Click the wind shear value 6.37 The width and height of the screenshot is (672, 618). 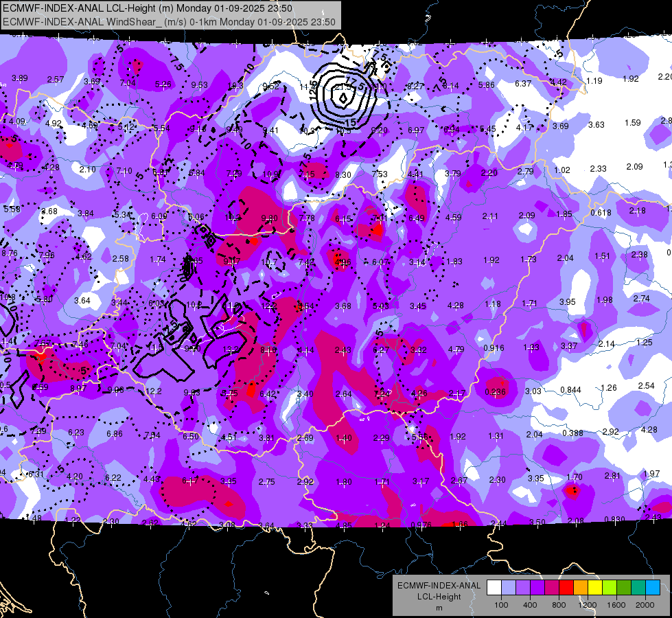tap(523, 83)
